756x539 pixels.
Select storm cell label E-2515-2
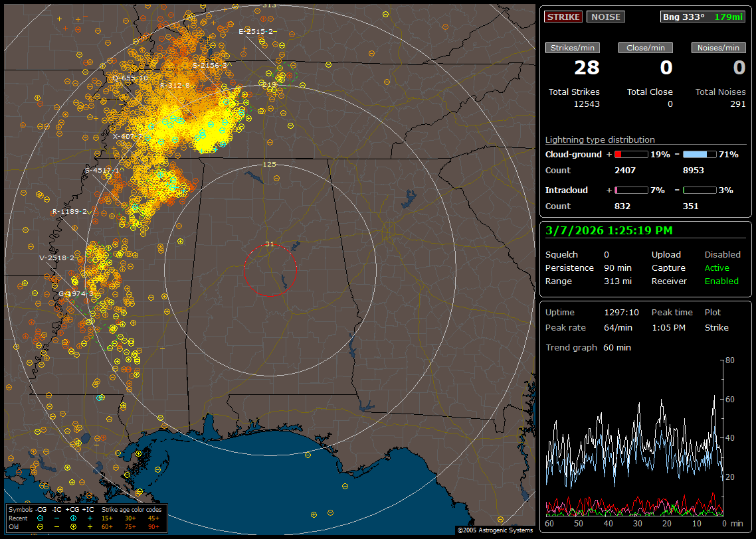257,31
